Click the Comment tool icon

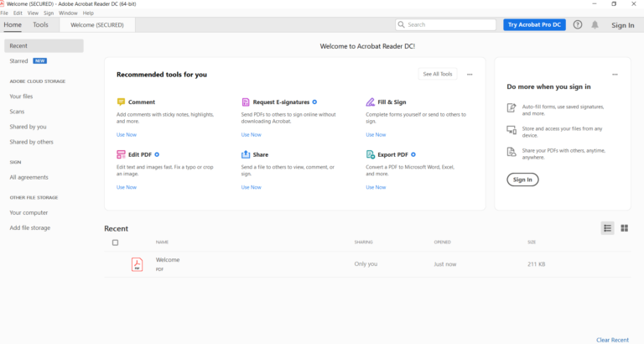(121, 102)
